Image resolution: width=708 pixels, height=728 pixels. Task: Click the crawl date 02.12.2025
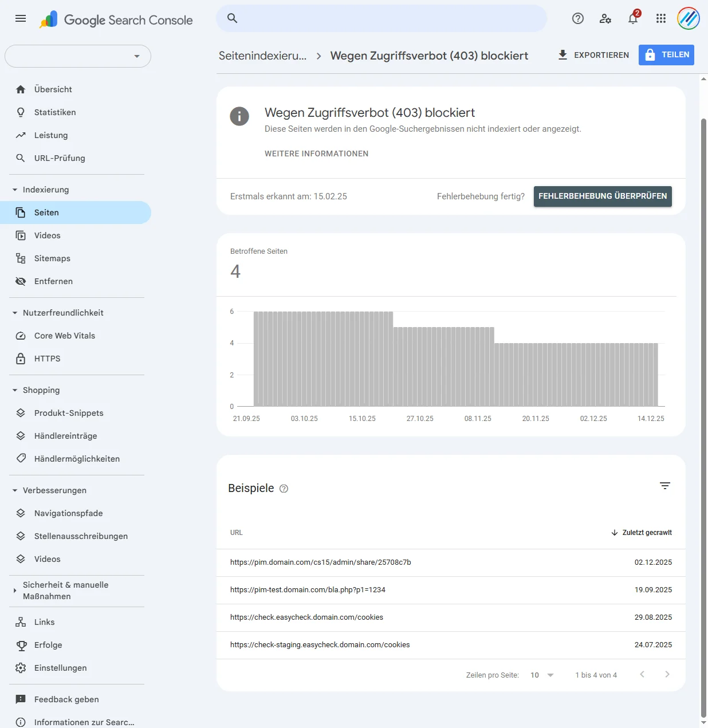click(653, 562)
